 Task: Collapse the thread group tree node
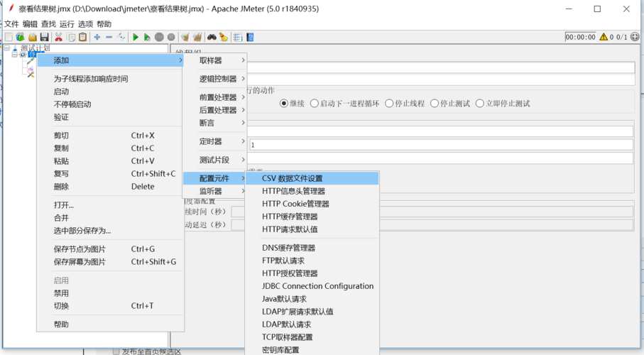15,55
